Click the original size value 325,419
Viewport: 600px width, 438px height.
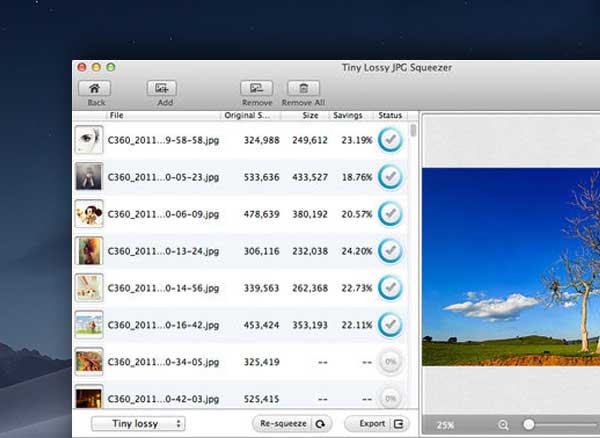coord(262,362)
